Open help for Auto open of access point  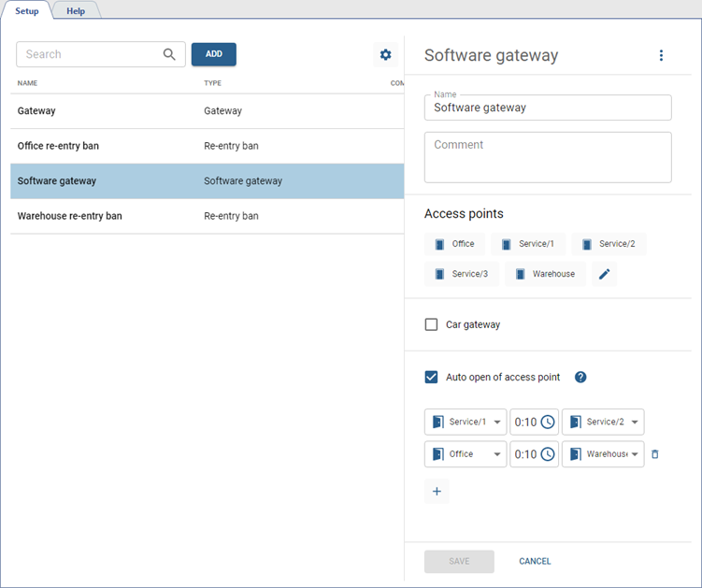click(x=580, y=378)
